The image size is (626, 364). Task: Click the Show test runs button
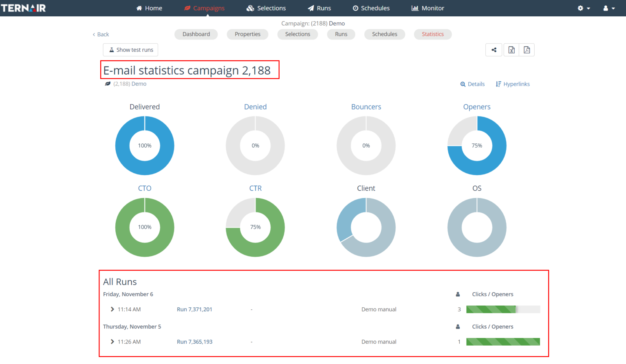130,50
